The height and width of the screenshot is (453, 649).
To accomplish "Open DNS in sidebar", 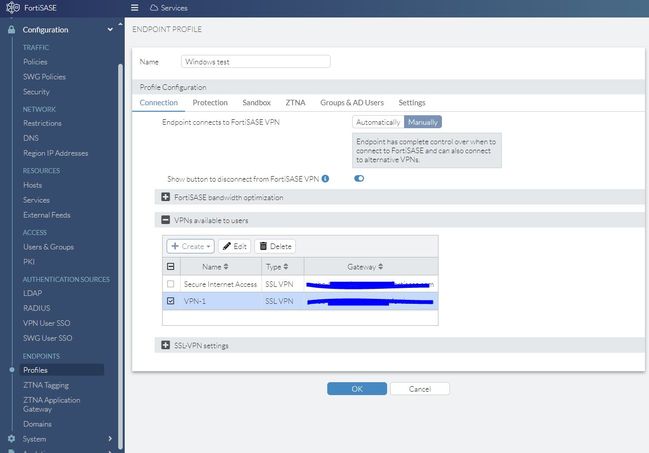I will 31,138.
